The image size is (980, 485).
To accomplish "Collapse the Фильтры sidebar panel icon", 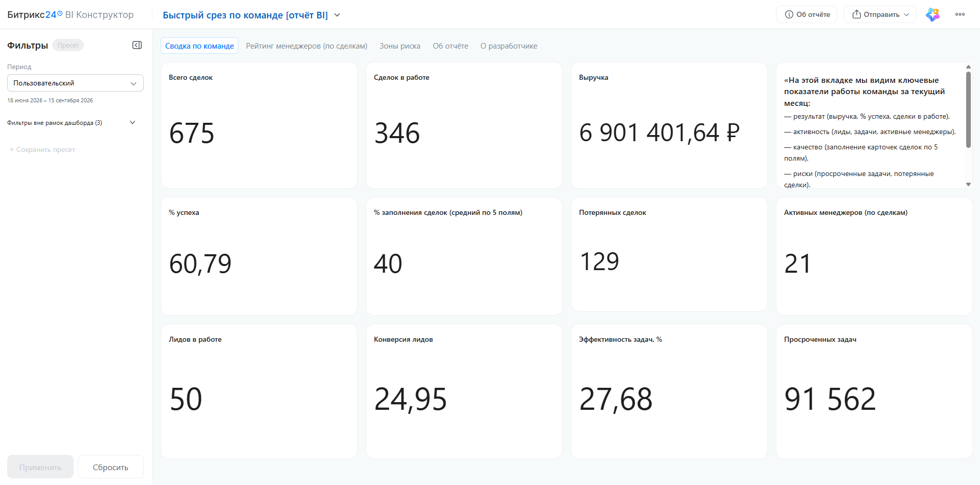I will click(x=137, y=45).
